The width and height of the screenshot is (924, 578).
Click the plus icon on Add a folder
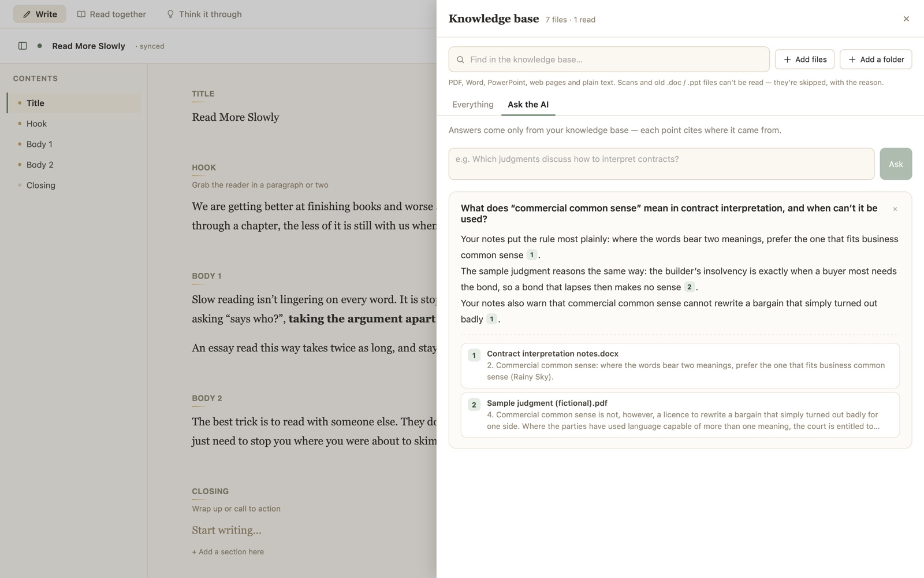point(852,60)
